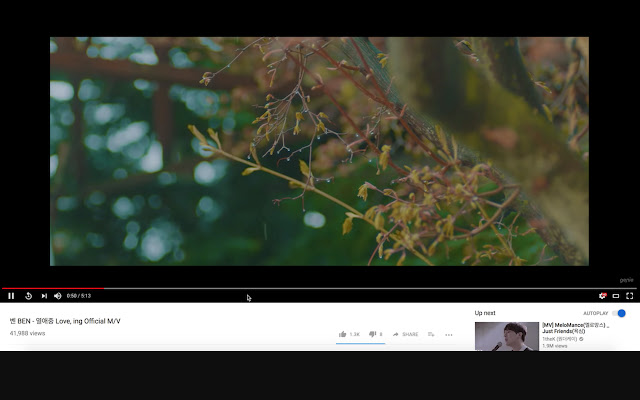The image size is (640, 400).
Task: Like the video with thumbs up
Action: click(342, 334)
